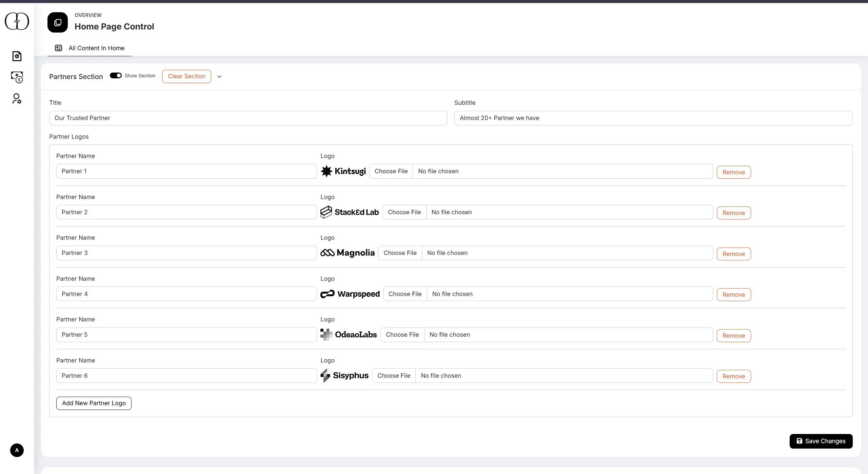Switch to All Content In Home tab
The image size is (868, 474).
click(x=90, y=48)
